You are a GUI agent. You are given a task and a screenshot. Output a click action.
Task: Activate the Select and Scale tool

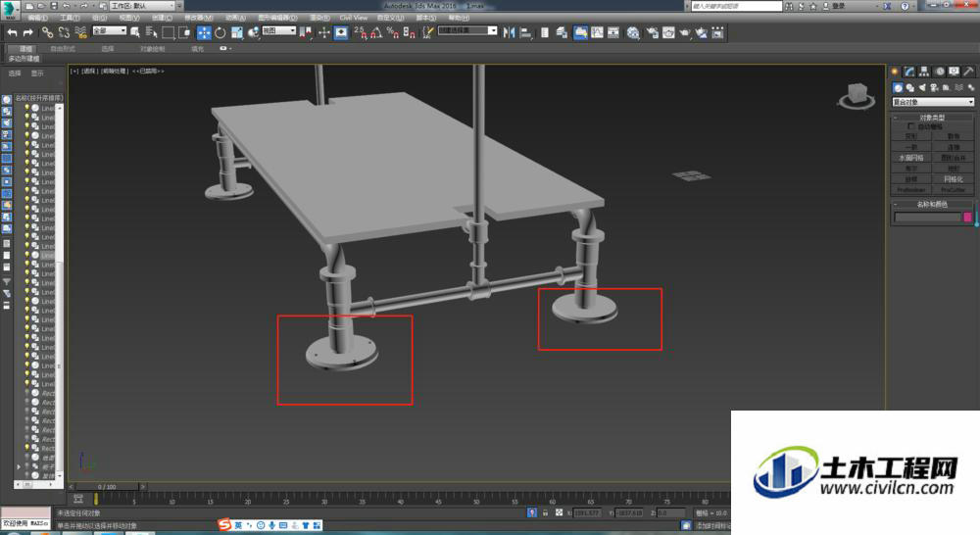[x=237, y=32]
